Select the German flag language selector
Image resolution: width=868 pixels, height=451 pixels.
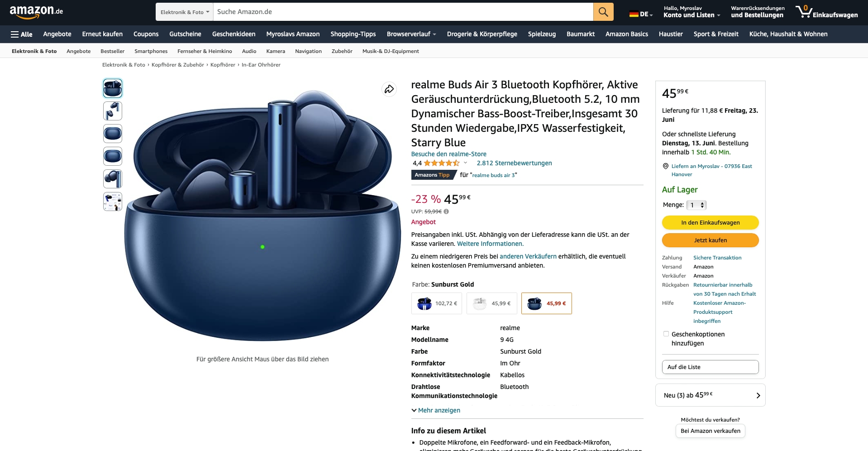coord(641,14)
